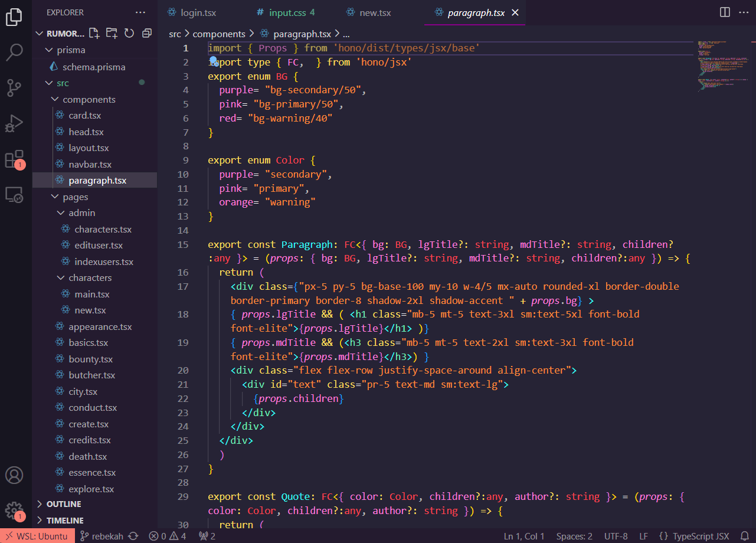Close the paragraph.tsx tab

click(515, 12)
